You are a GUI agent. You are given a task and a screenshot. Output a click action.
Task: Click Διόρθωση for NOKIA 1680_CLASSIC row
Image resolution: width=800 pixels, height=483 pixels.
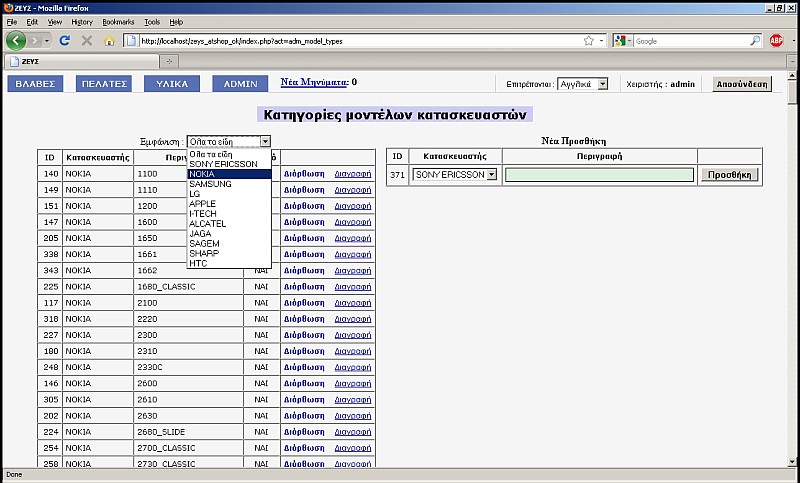(x=304, y=287)
